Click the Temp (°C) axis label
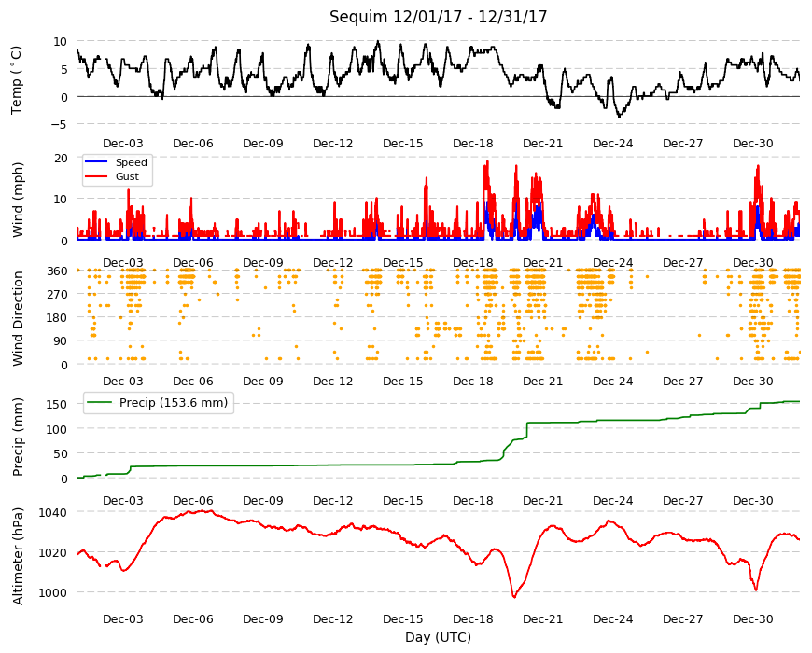The image size is (812, 653). pos(17,80)
